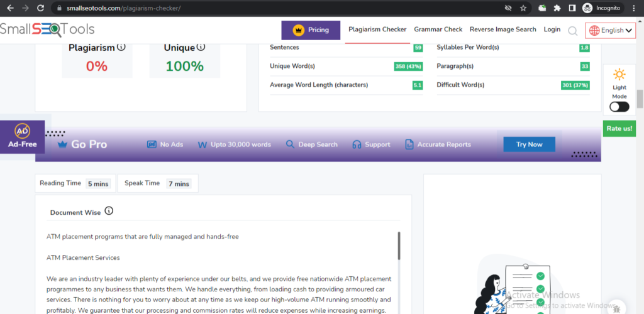This screenshot has width=644, height=314.
Task: Click the SmallSEOTools logo
Action: [x=47, y=29]
